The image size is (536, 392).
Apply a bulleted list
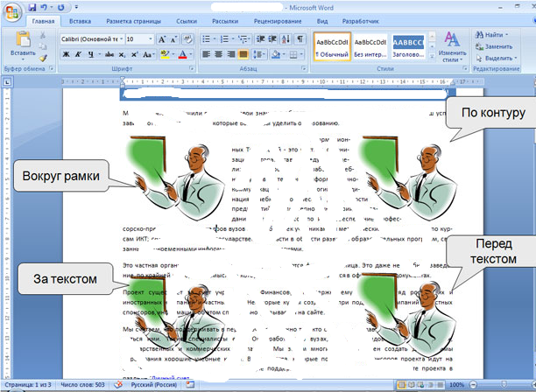point(206,39)
